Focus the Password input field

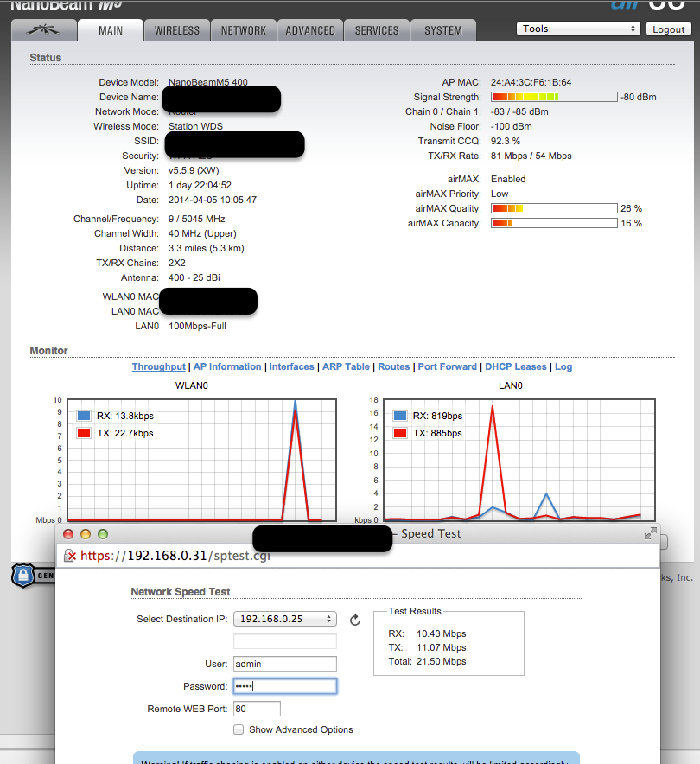[285, 686]
